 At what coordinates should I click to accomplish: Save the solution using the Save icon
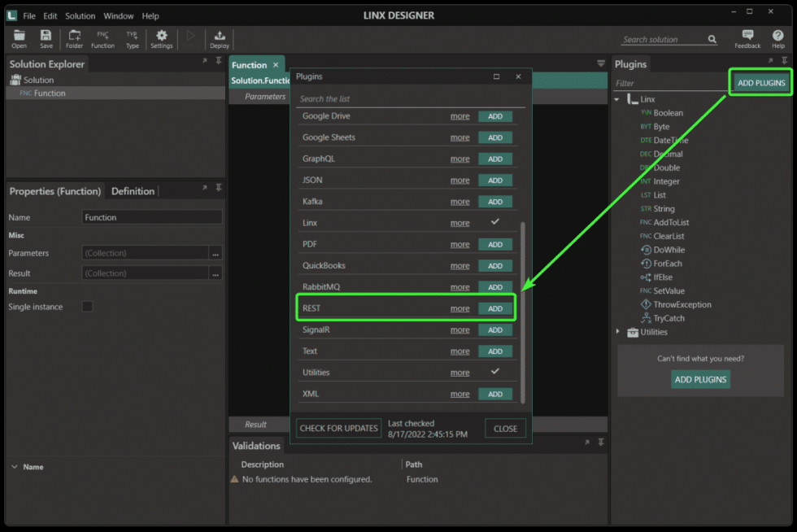point(46,39)
